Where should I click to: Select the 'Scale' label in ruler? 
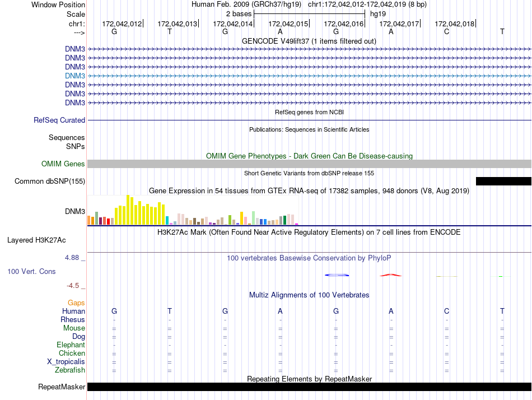(76, 14)
